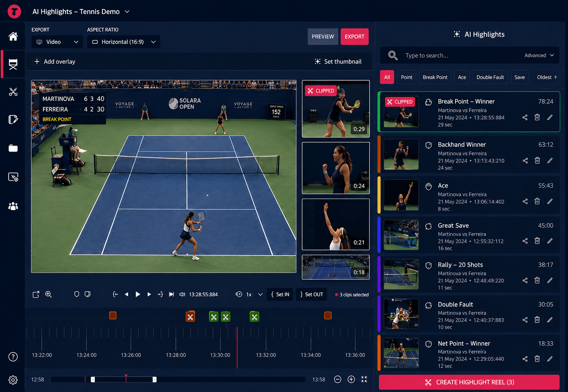Click Add overlay
Image resolution: width=568 pixels, height=392 pixels.
coord(55,61)
